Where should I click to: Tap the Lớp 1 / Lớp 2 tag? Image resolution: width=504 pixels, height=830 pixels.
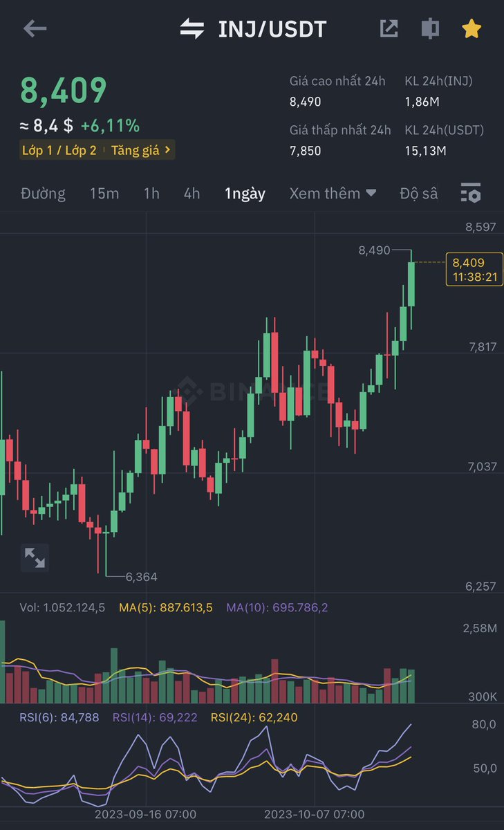[59, 150]
